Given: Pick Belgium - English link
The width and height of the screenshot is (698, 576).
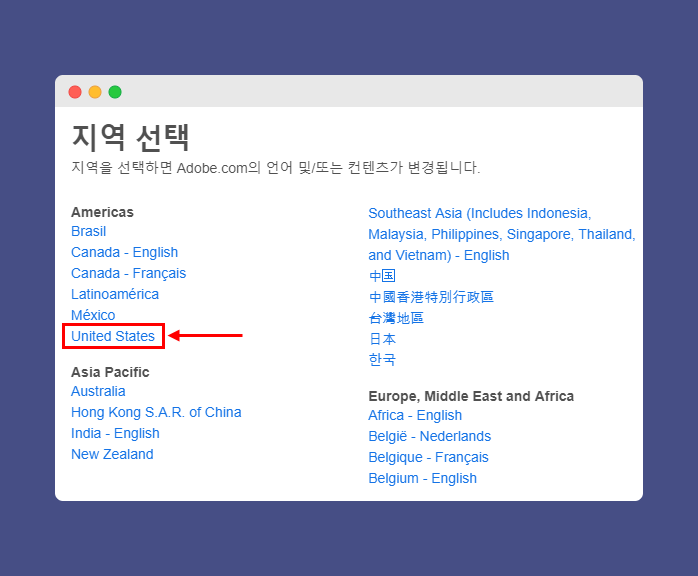Looking at the screenshot, I should 422,478.
